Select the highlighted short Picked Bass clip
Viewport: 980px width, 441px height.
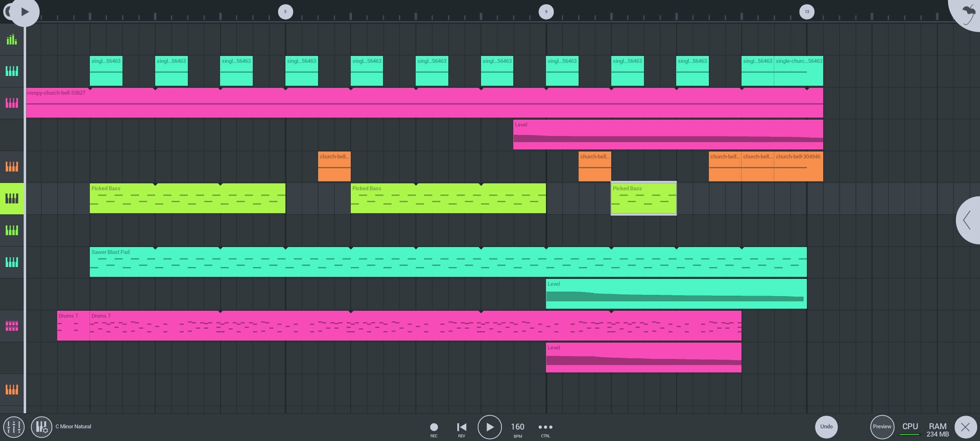[644, 198]
